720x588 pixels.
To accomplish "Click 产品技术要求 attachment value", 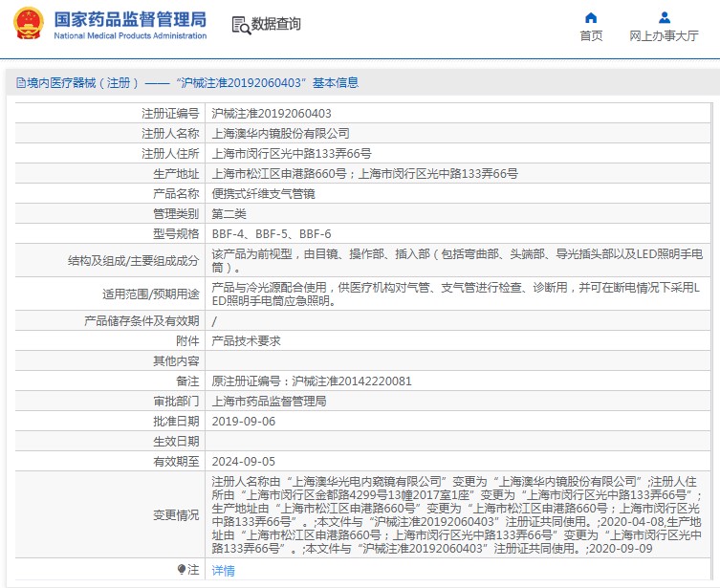I will [x=246, y=341].
